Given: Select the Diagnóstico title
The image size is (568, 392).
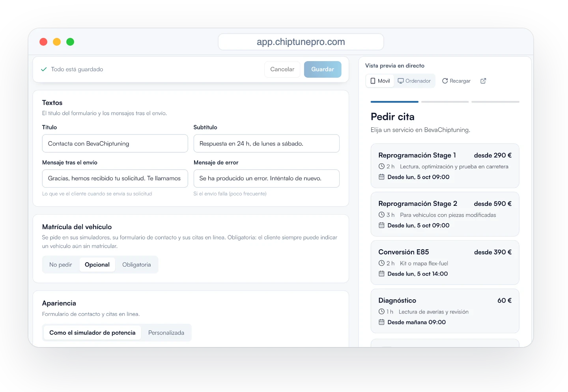Looking at the screenshot, I should click(397, 301).
